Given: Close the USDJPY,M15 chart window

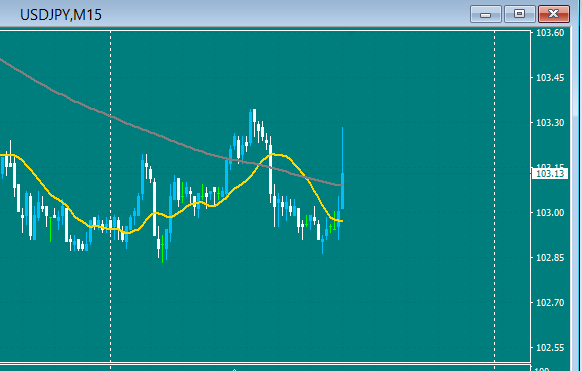Looking at the screenshot, I should click(553, 14).
